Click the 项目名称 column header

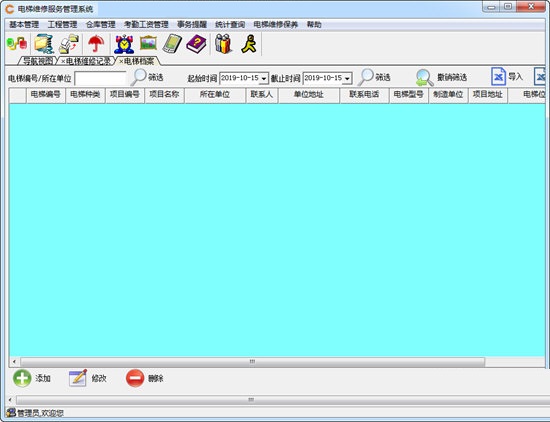(165, 95)
